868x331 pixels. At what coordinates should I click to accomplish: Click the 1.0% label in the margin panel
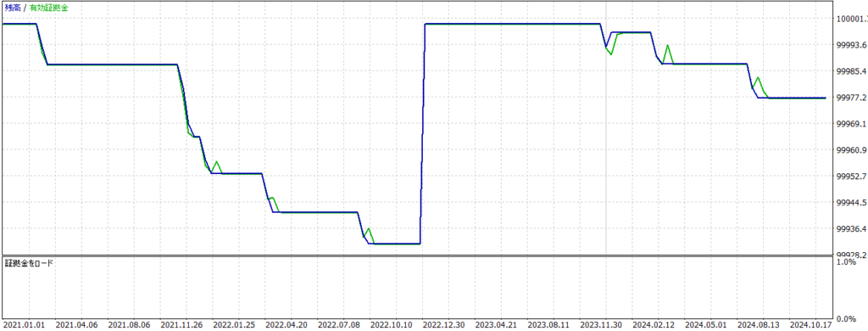coord(847,262)
